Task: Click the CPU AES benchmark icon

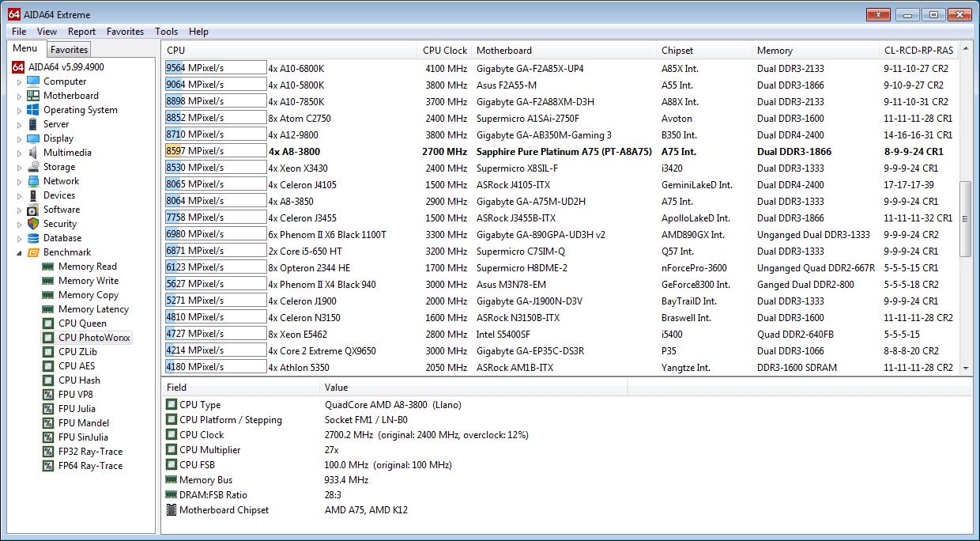Action: [48, 366]
